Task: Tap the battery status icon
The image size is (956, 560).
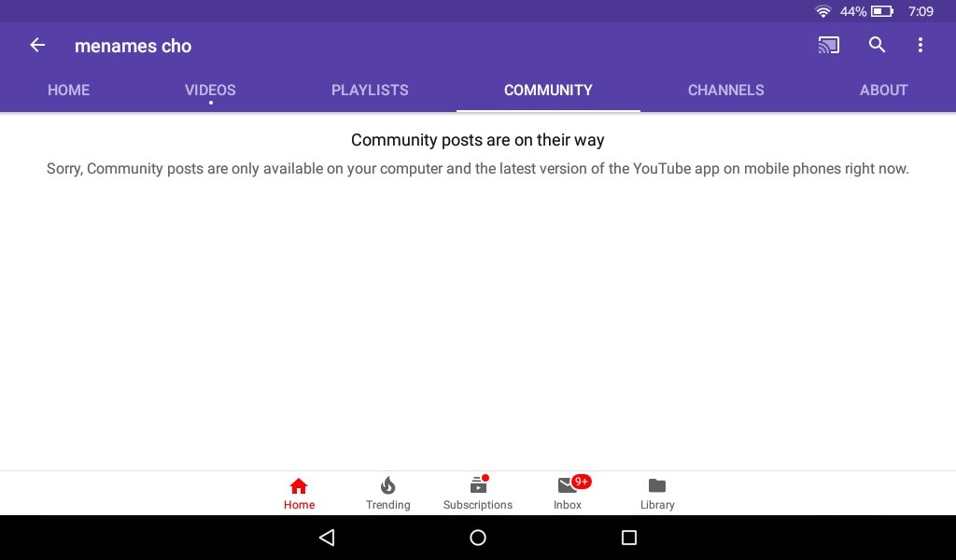Action: 882,11
